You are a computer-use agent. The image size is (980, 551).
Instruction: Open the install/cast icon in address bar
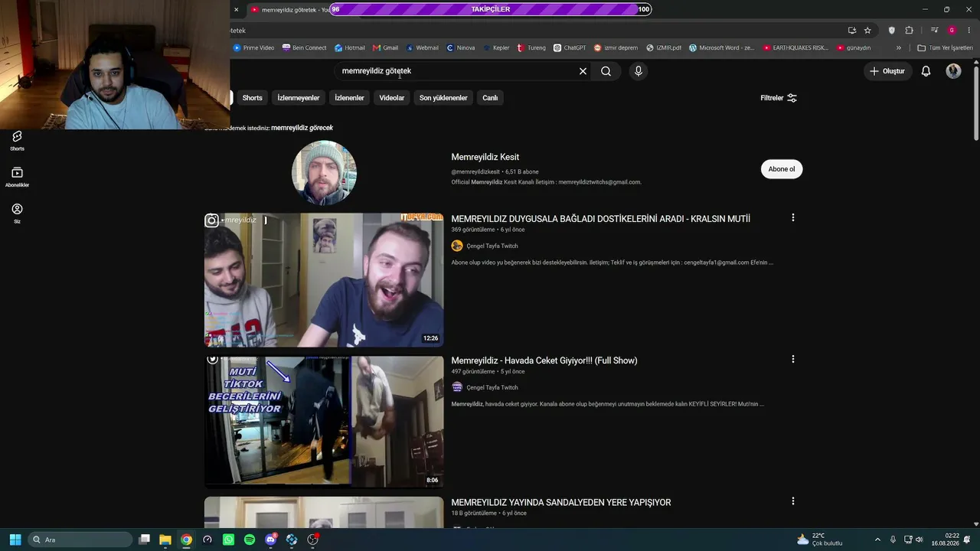(x=851, y=31)
